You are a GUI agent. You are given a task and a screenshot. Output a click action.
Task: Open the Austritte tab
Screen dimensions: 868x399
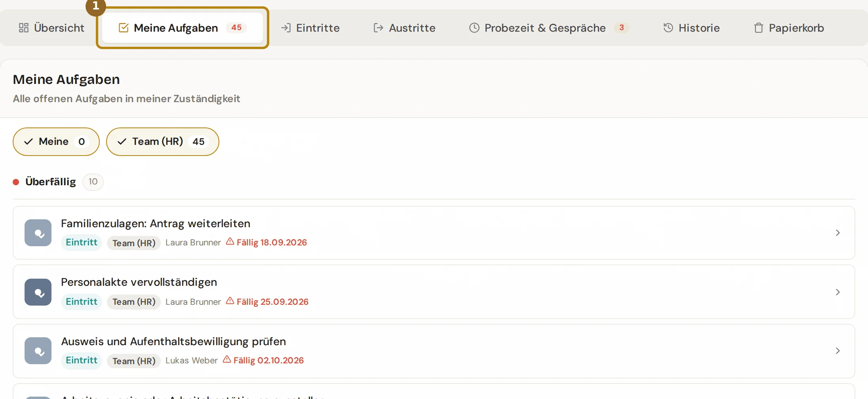coord(404,28)
